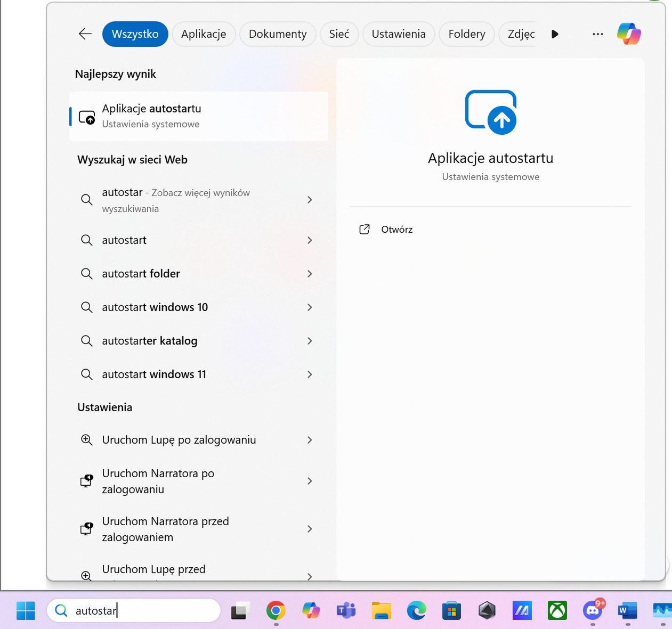This screenshot has width=672, height=629.
Task: Launch Microsoft Word from the taskbar
Action: click(627, 610)
